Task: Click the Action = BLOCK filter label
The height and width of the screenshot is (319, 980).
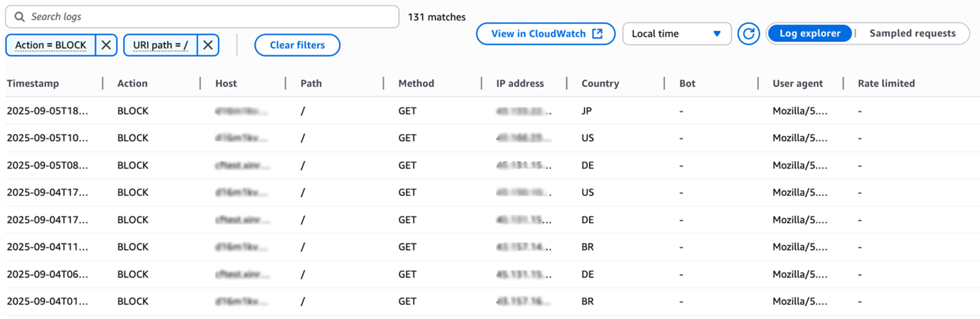Action: point(51,45)
